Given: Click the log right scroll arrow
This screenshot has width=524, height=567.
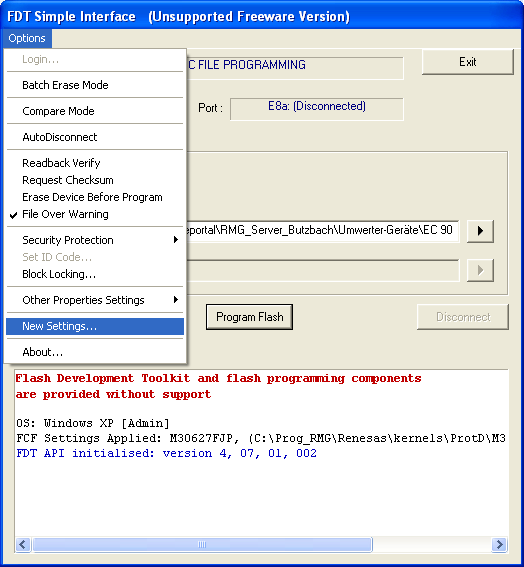Looking at the screenshot, I should pyautogui.click(x=499, y=544).
